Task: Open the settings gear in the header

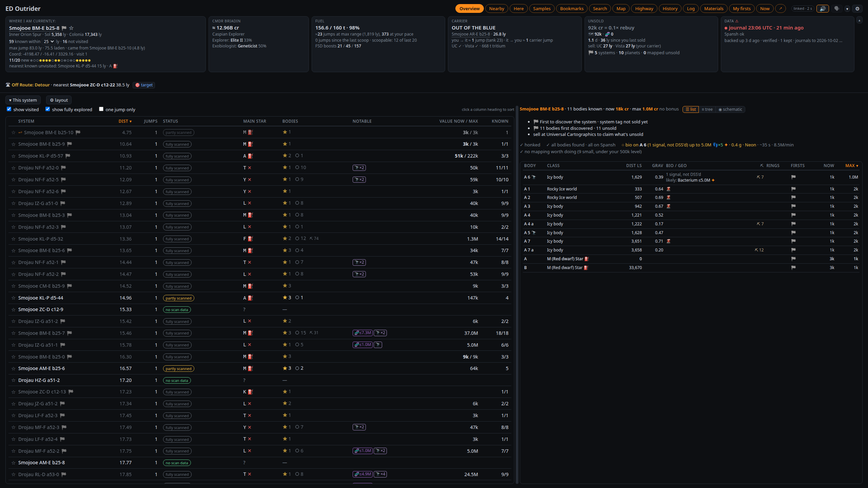Action: [857, 9]
